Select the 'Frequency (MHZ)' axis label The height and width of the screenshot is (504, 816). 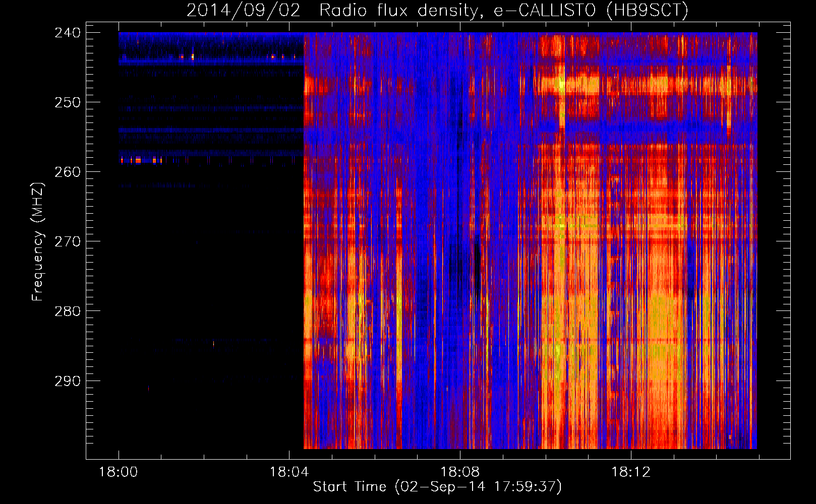point(38,241)
